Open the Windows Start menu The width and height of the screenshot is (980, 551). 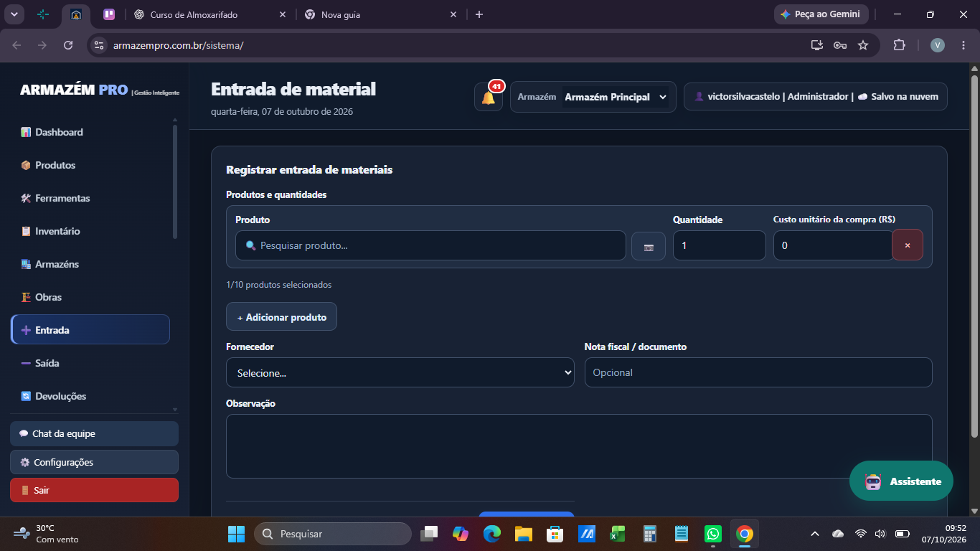[x=236, y=534]
